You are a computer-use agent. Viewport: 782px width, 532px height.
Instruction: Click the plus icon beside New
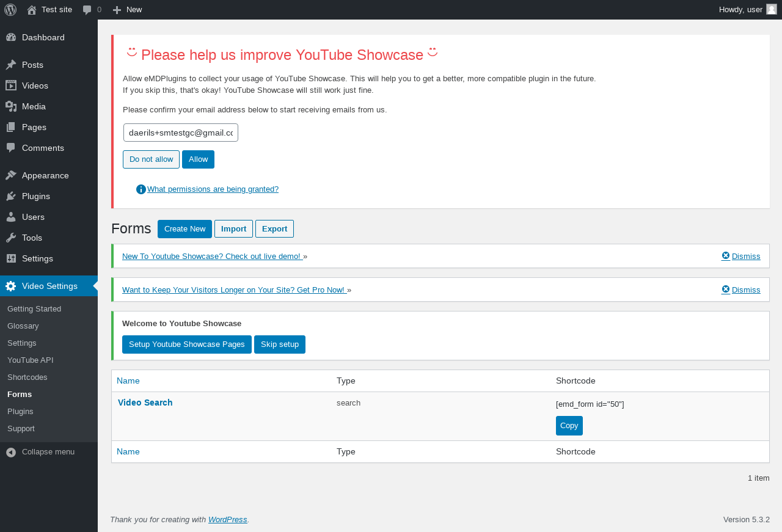[x=117, y=10]
